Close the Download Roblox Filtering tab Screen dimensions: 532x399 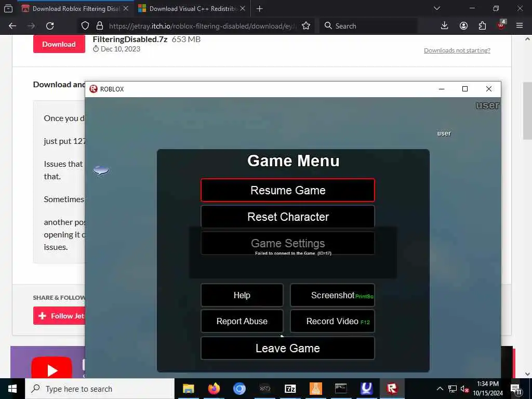[126, 9]
